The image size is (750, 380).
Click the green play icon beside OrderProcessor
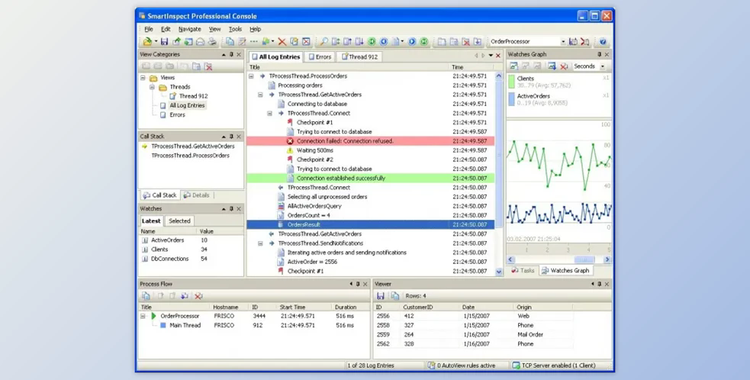click(x=154, y=316)
